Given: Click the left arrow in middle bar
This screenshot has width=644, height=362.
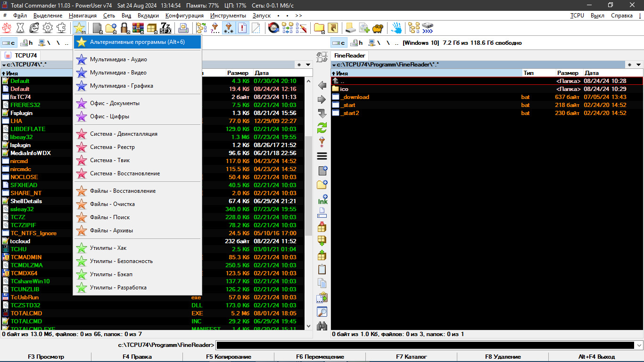Looking at the screenshot, I should point(322,85).
